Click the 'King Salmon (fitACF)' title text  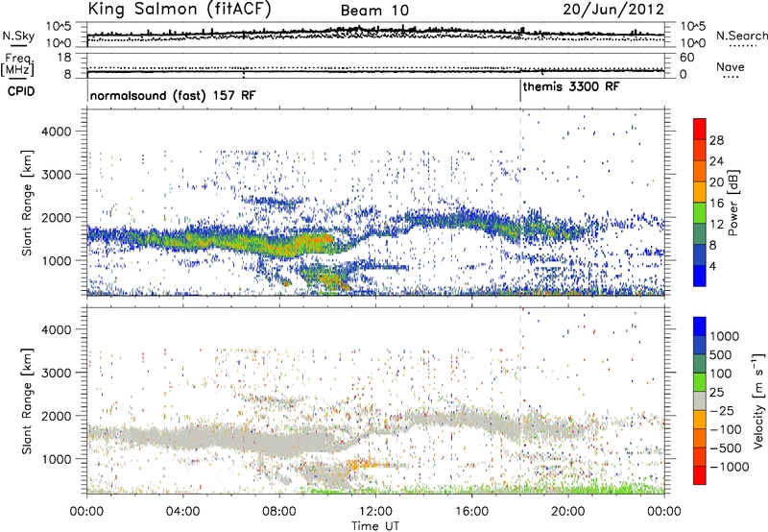pyautogui.click(x=180, y=9)
